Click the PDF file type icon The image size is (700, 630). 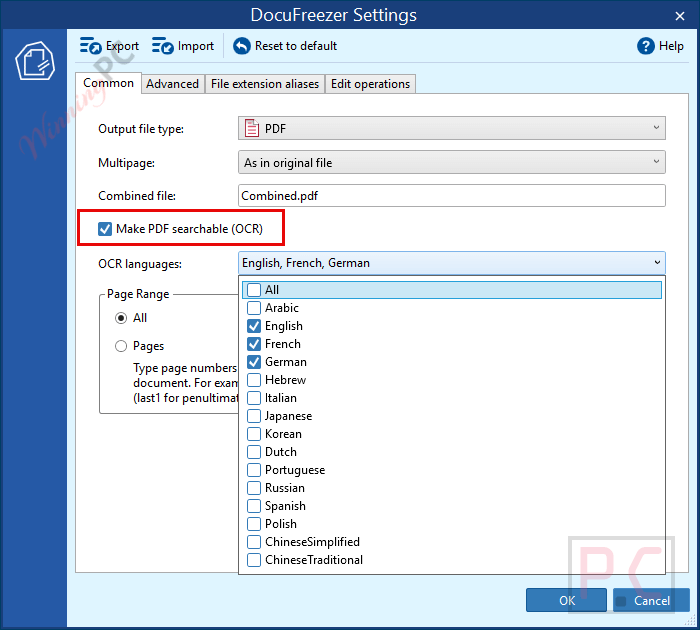[x=252, y=128]
